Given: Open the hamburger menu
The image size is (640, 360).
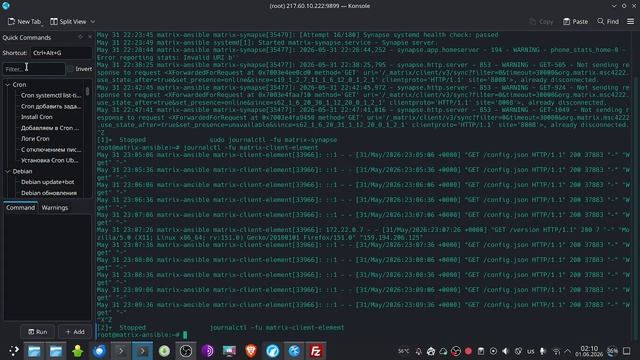Looking at the screenshot, I should (x=631, y=22).
